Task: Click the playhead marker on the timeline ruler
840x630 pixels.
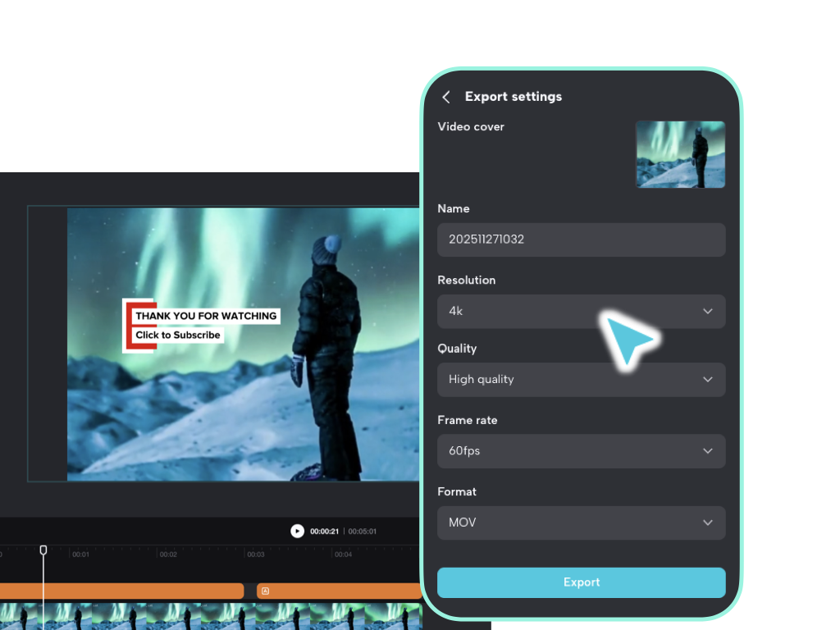Action: click(x=43, y=550)
